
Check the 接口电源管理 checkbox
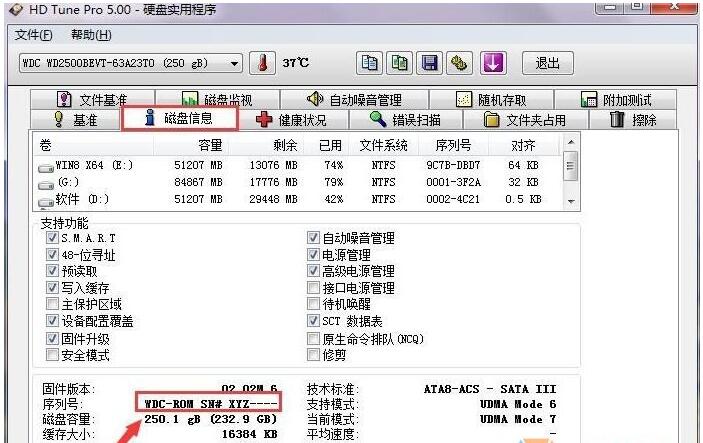coord(313,287)
